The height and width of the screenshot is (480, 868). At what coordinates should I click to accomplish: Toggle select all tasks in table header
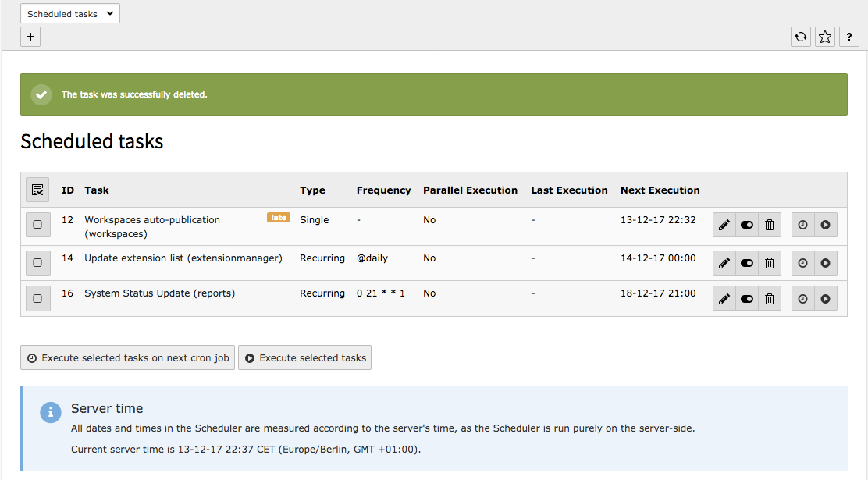tap(37, 190)
